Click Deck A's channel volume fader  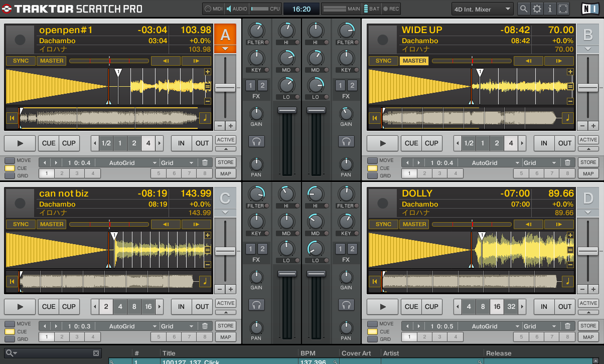pyautogui.click(x=287, y=110)
